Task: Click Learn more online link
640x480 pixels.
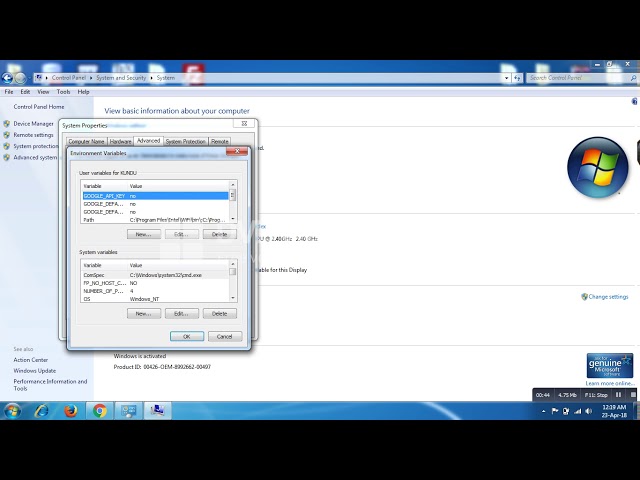Action: coord(610,383)
